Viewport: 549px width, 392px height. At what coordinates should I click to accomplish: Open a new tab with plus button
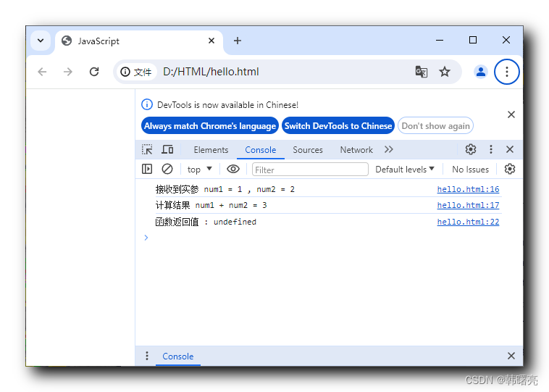pos(238,41)
